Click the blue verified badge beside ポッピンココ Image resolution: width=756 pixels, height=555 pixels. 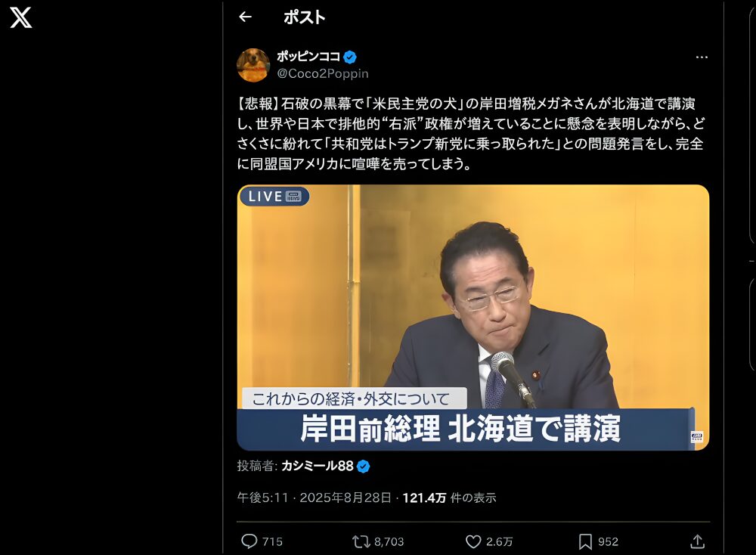(x=350, y=57)
